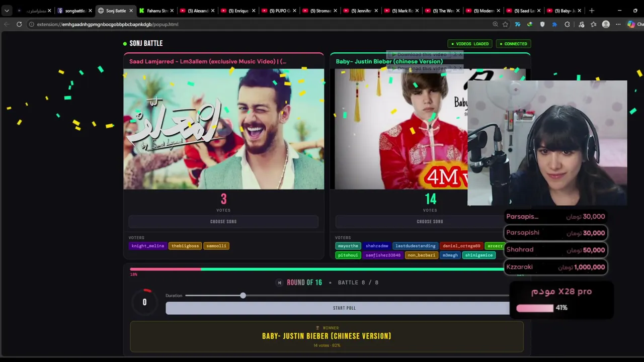This screenshot has height=362, width=644.
Task: Click the winner banner Baby- Justin Bieber
Action: point(327,336)
